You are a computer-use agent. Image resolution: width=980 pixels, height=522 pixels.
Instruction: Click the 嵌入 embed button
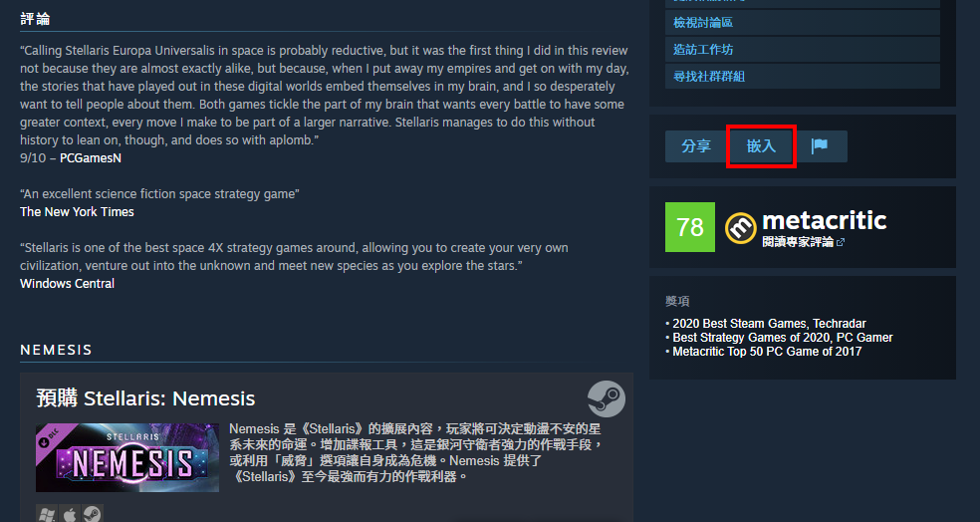[761, 146]
